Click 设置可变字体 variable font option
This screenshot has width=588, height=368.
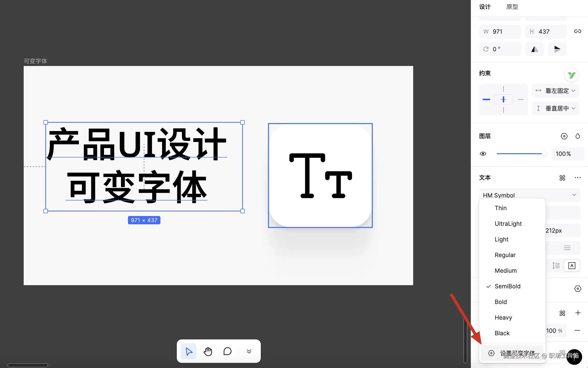click(513, 353)
